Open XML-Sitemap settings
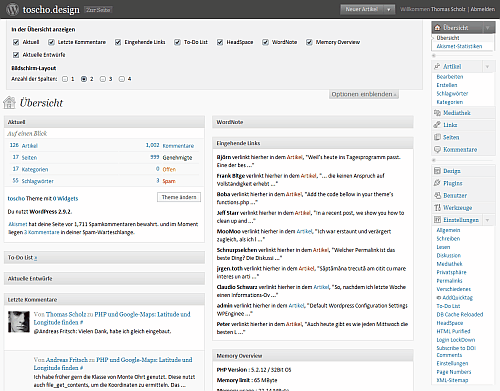 [x=452, y=380]
